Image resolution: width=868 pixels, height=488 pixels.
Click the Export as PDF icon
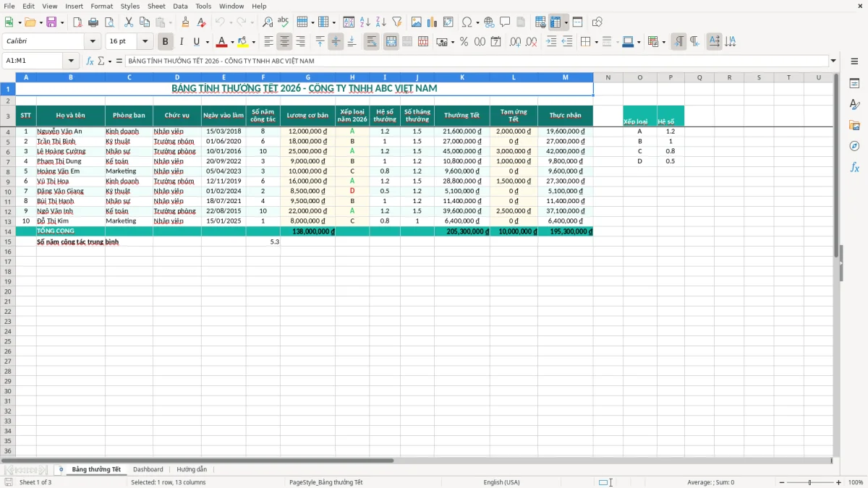[77, 22]
